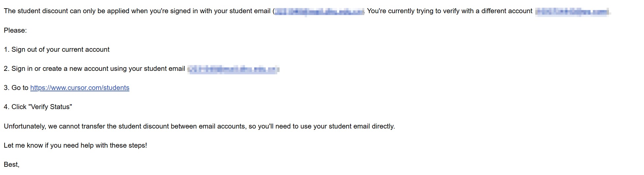Click the "Best," sign-off text
Viewport: 644px width, 175px height.
tap(12, 164)
